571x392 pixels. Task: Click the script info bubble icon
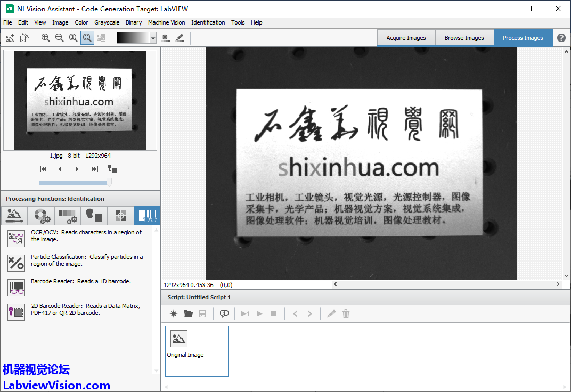point(224,314)
